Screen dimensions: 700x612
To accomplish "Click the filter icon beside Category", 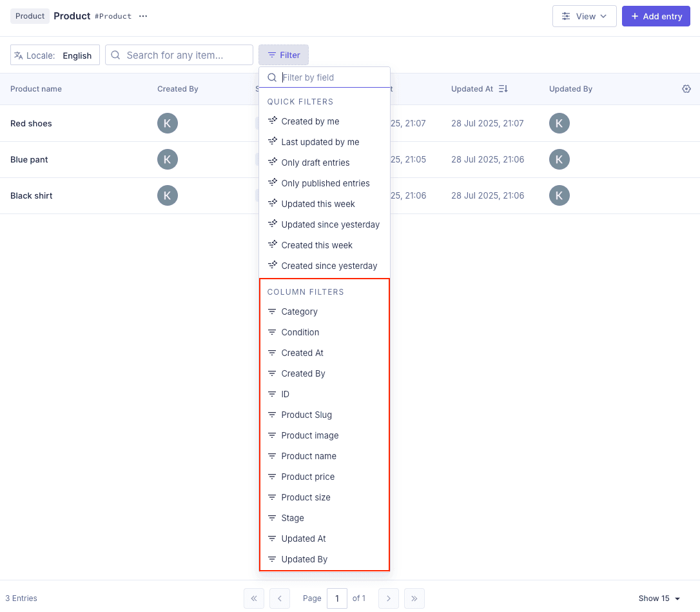I will pos(271,311).
